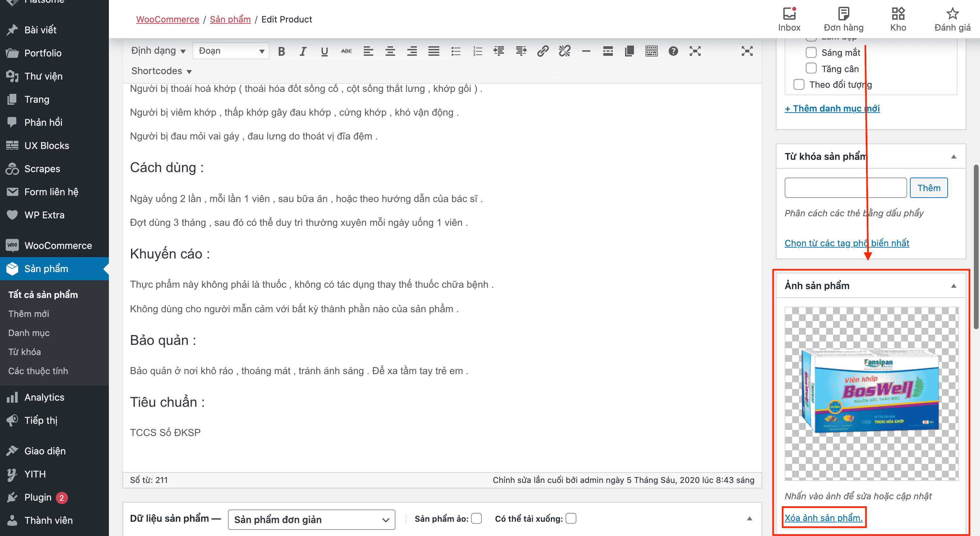This screenshot has height=536, width=980.
Task: Click the Xóa ảnh sản phẩm link
Action: (x=823, y=518)
